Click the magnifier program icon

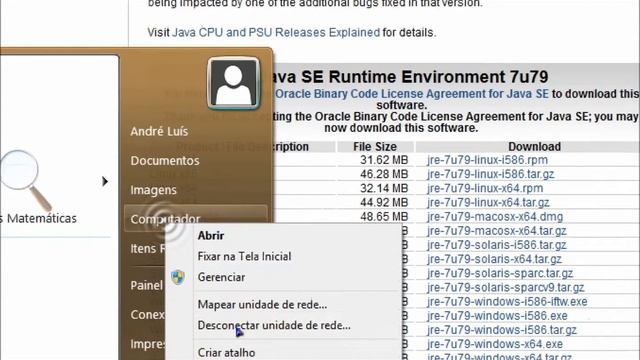tap(25, 181)
